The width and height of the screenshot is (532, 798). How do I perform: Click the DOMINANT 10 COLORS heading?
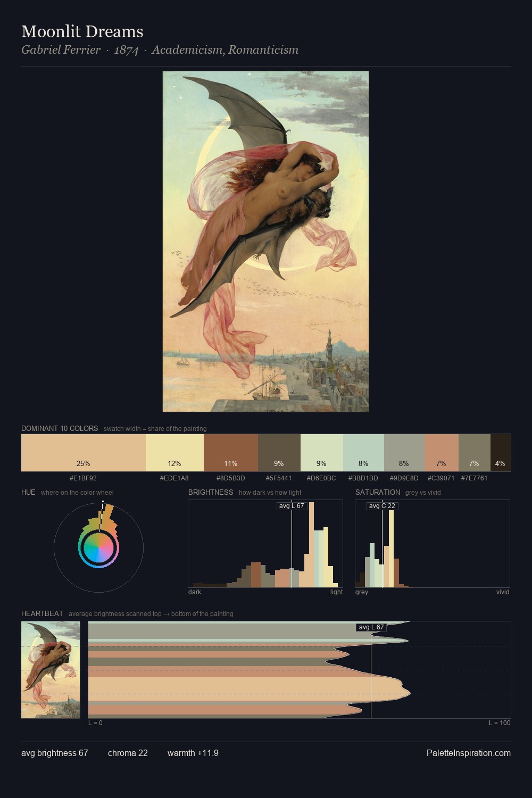coord(60,428)
